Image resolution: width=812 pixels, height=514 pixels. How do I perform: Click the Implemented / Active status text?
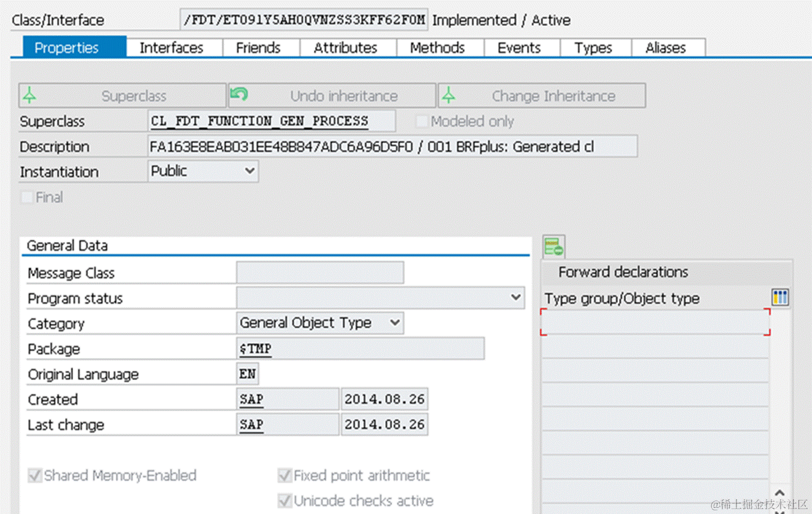(x=501, y=20)
